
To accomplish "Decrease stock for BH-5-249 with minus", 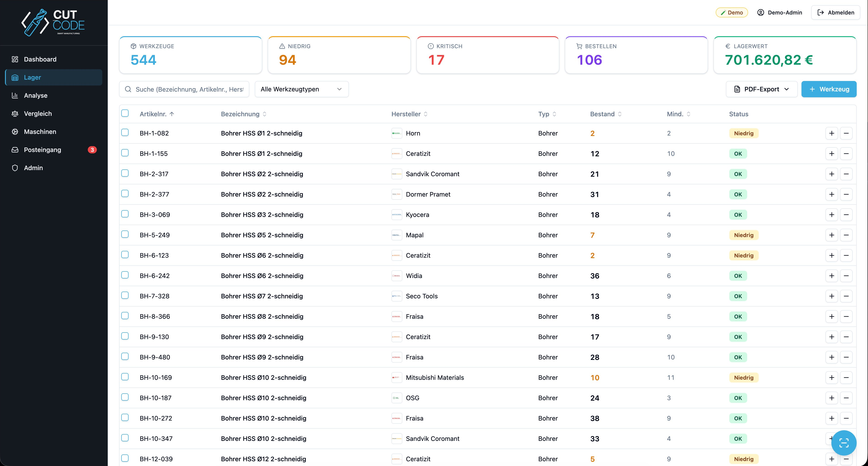I will pyautogui.click(x=846, y=235).
